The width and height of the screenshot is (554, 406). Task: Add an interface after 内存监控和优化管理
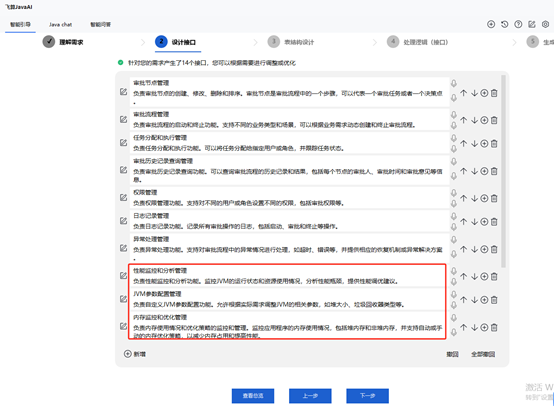tap(484, 327)
